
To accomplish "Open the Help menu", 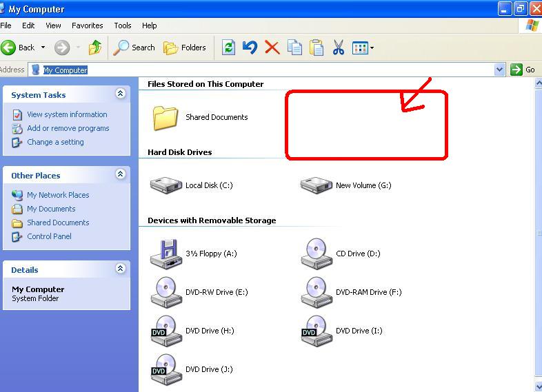I will pyautogui.click(x=150, y=25).
